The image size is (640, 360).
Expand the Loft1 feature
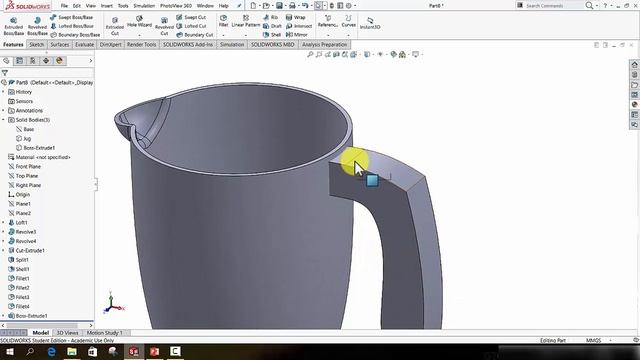pyautogui.click(x=3, y=222)
